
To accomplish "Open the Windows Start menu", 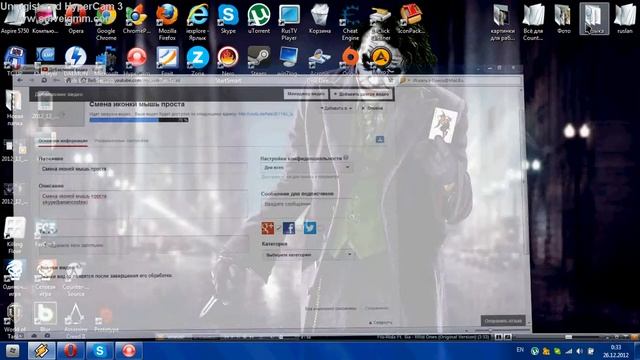I will click(12, 351).
